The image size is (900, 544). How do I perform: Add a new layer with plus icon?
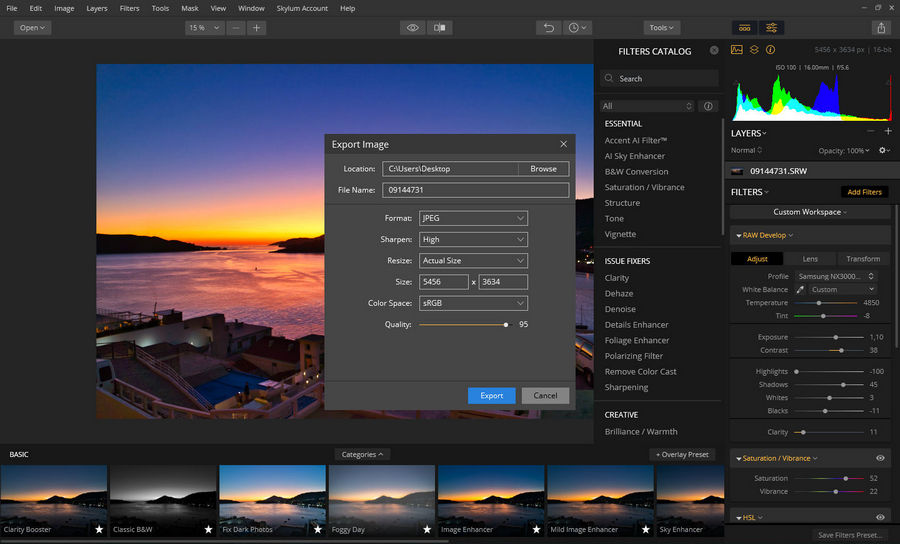click(888, 131)
